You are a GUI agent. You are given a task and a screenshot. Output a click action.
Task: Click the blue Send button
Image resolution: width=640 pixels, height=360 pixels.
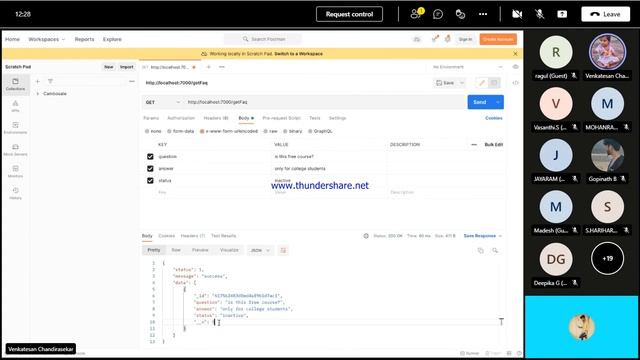point(480,102)
